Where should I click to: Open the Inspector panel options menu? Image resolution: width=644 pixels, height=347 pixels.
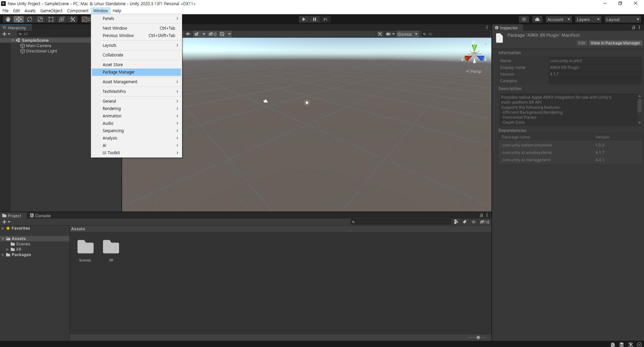tap(639, 27)
